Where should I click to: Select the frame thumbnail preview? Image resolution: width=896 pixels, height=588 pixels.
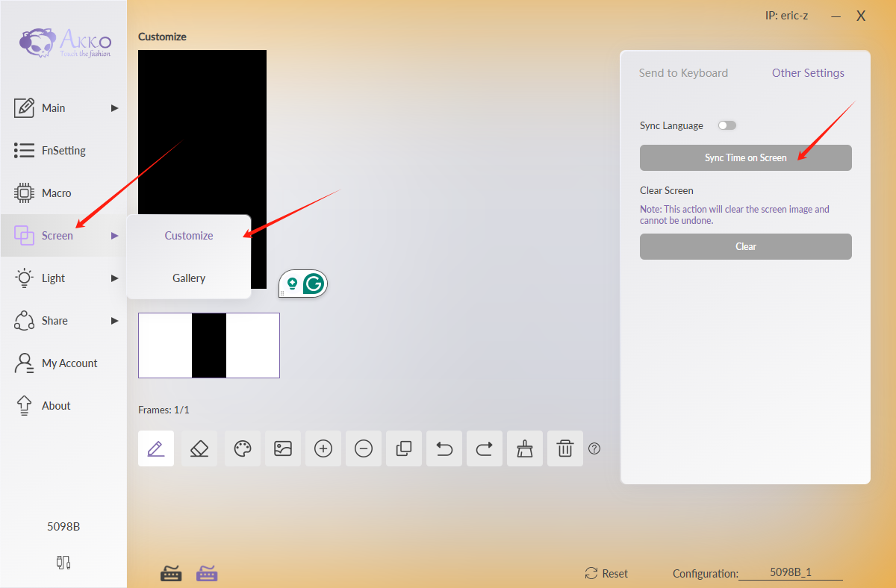tap(209, 345)
